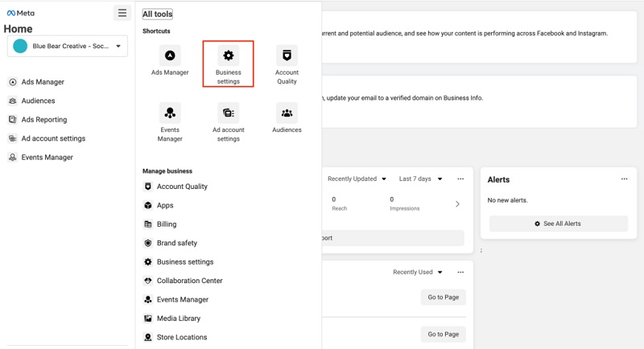Select Brand safety menu item
This screenshot has height=349, width=644.
177,243
